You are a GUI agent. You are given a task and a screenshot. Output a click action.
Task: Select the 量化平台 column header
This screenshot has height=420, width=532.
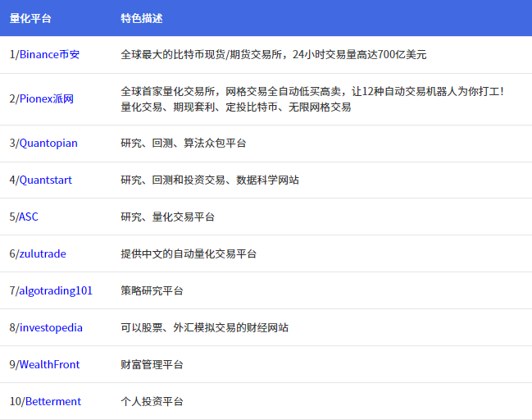coord(30,18)
